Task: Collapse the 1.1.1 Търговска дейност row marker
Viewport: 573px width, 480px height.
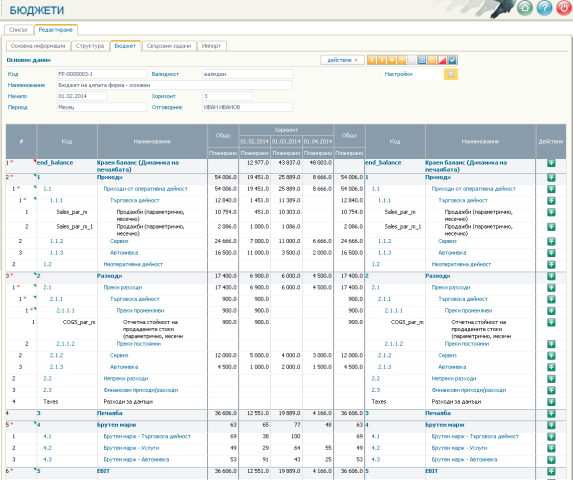Action: 35,198
